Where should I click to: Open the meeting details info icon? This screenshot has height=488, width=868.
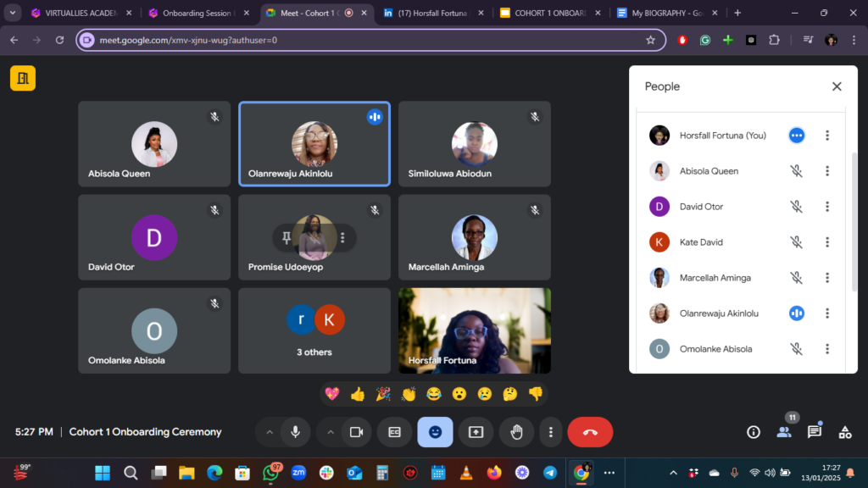coord(753,432)
